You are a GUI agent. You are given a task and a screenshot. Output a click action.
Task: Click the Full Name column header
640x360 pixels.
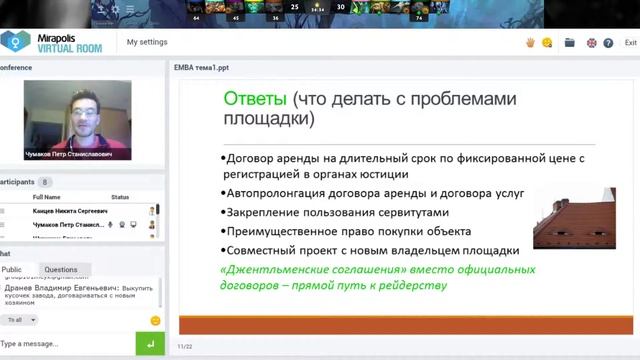pos(47,197)
